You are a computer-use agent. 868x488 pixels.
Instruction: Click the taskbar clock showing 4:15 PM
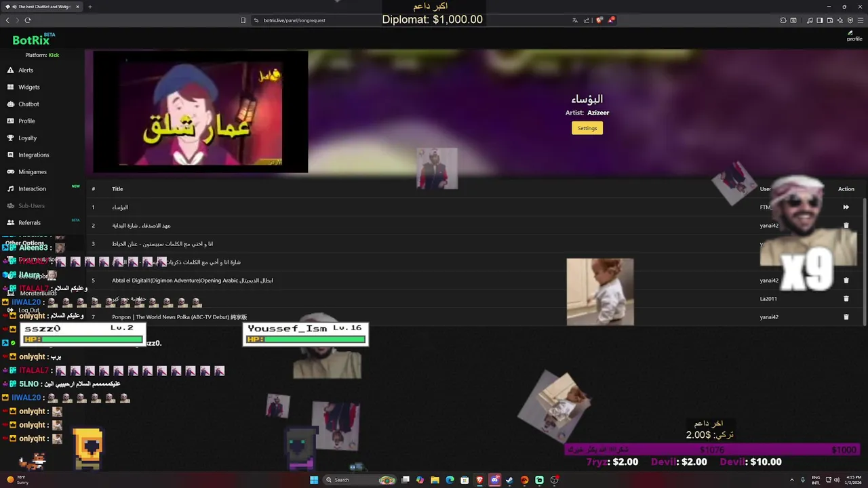pyautogui.click(x=853, y=480)
